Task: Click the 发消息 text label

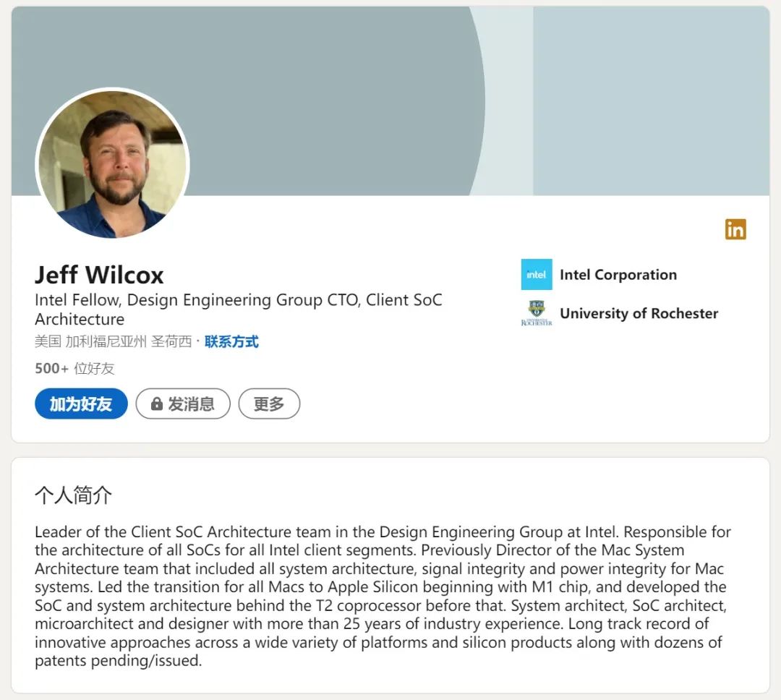Action: (192, 404)
